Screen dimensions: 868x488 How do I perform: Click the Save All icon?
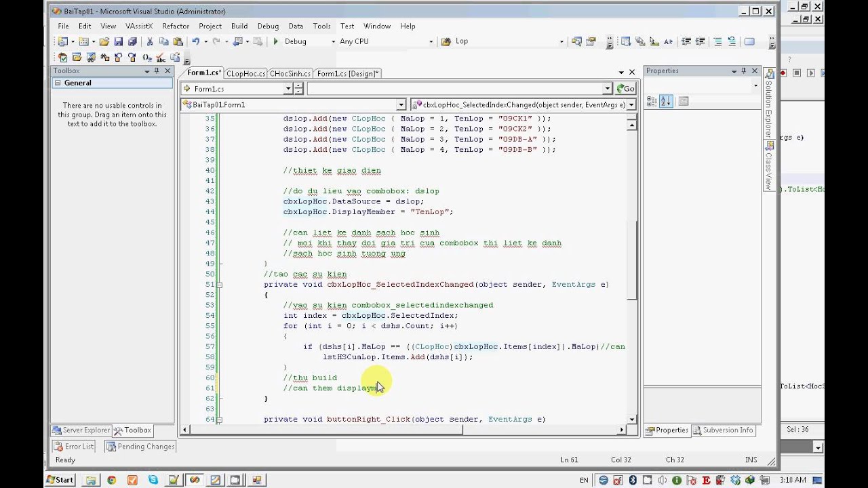click(x=132, y=41)
